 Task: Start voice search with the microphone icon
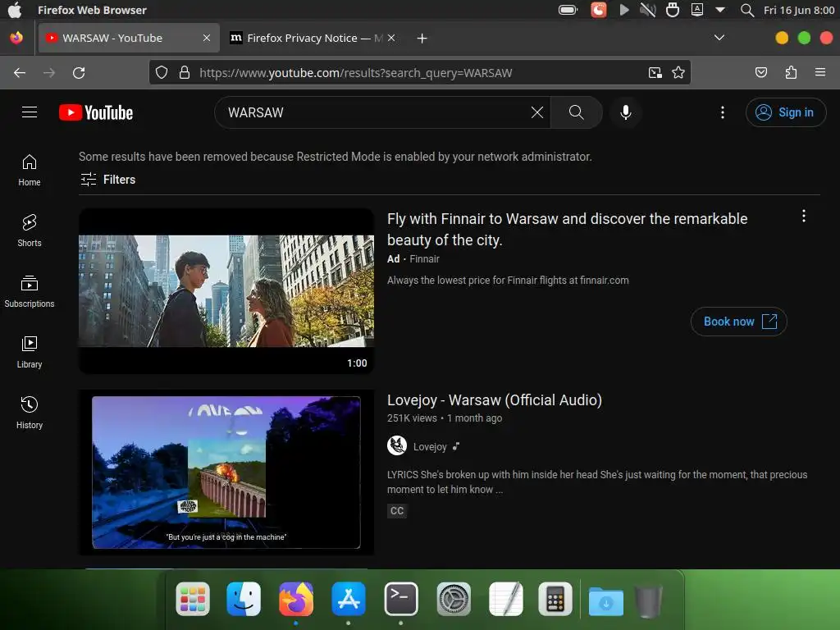[625, 112]
